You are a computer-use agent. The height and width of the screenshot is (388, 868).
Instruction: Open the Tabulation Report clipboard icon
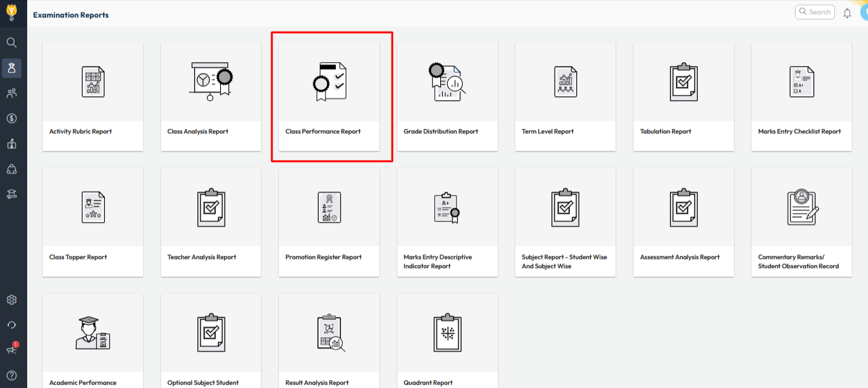click(684, 82)
